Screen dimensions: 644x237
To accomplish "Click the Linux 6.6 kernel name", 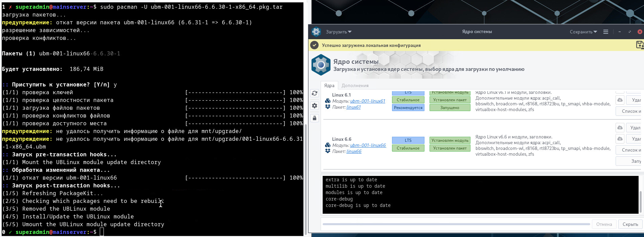I will coord(342,139).
